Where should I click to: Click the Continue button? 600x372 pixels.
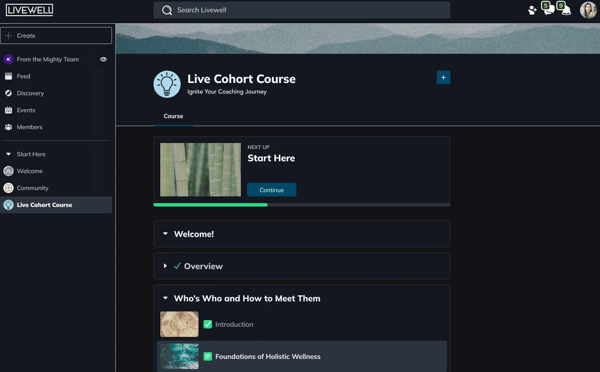coord(272,190)
